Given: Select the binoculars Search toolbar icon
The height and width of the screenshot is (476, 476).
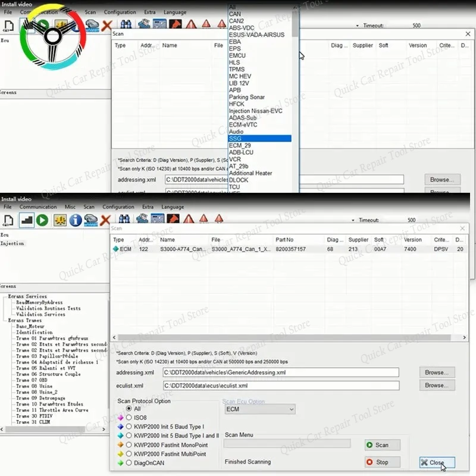Looking at the screenshot, I should pyautogui.click(x=124, y=219).
